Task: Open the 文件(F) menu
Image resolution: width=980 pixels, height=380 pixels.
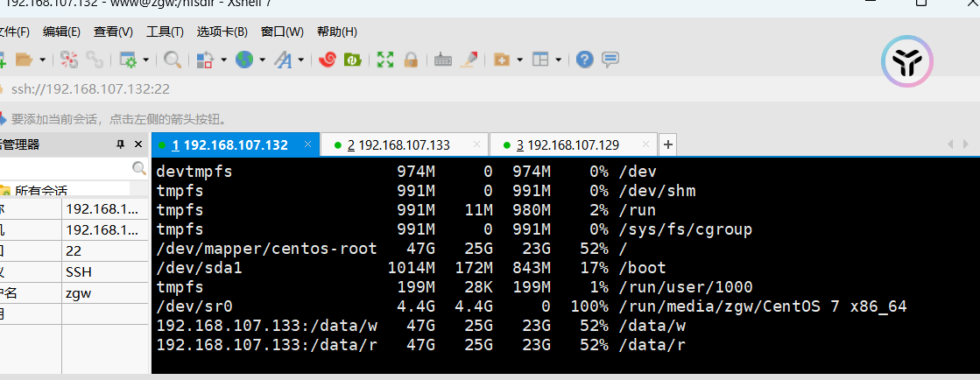Action: (x=14, y=32)
